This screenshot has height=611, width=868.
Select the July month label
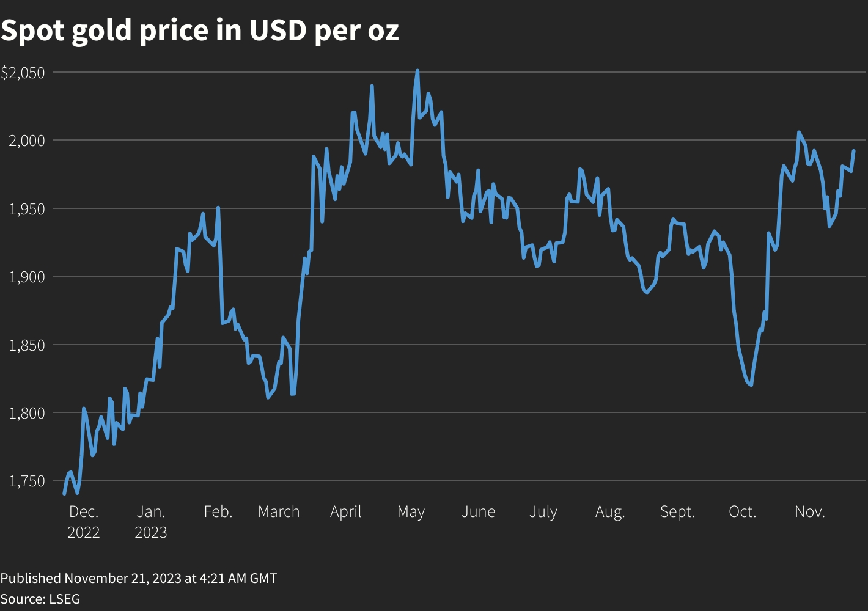pos(543,511)
